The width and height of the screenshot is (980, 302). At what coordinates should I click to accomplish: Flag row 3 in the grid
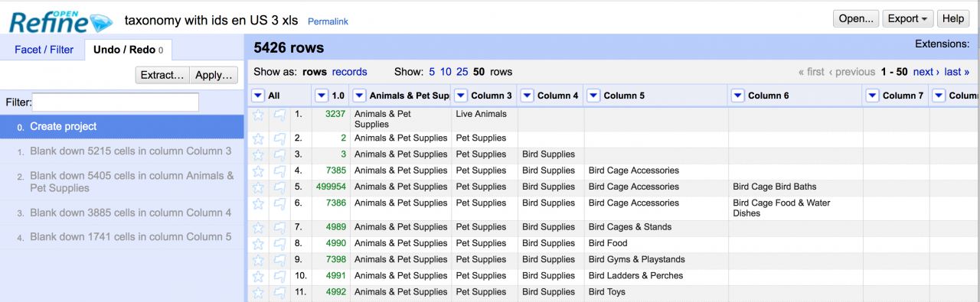279,154
